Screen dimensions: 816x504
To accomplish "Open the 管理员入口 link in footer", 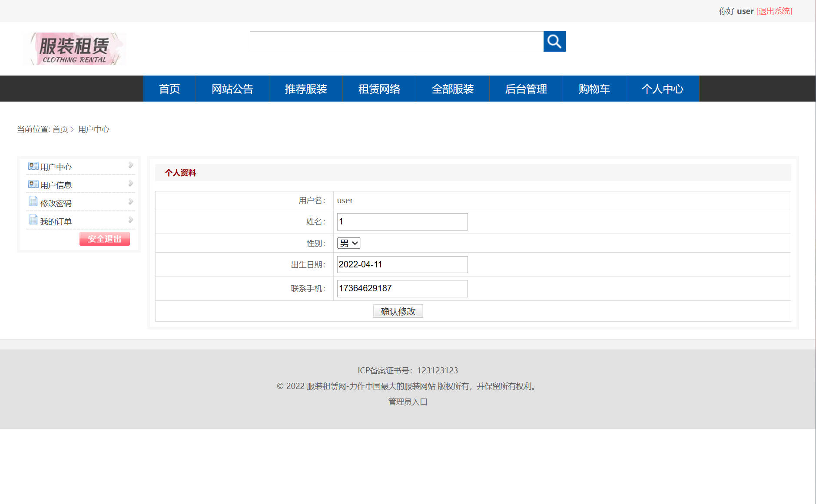I will 406,402.
